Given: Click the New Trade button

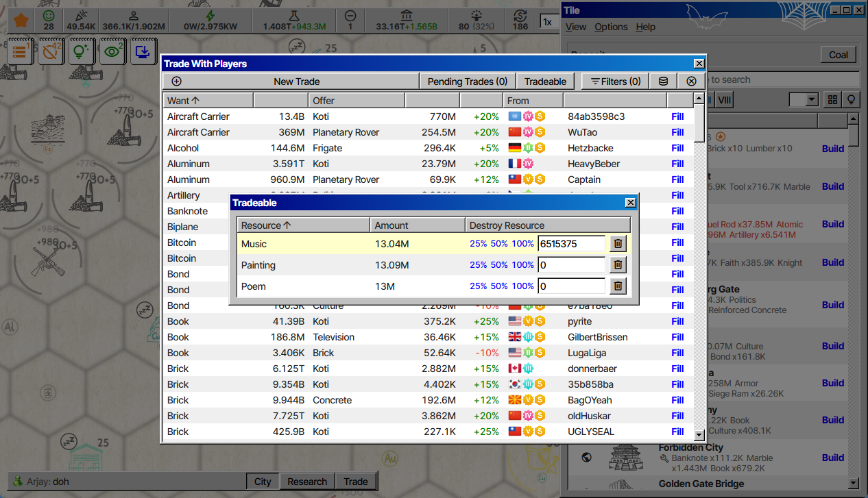Looking at the screenshot, I should pyautogui.click(x=291, y=82).
